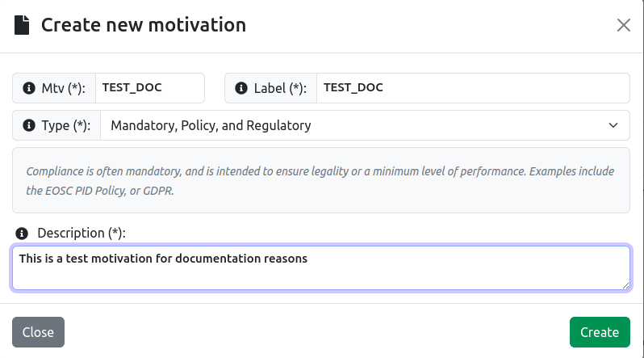The height and width of the screenshot is (358, 644).
Task: Click the Label (*) field label
Action: tap(280, 88)
